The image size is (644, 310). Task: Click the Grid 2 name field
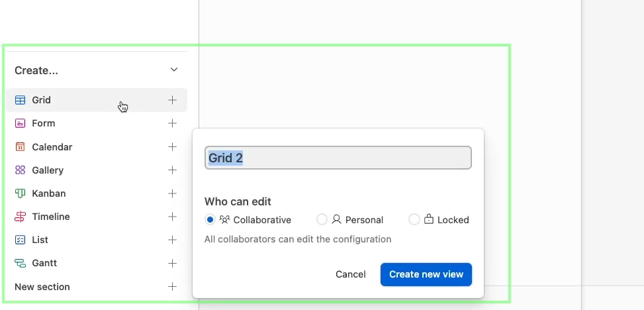click(x=338, y=158)
